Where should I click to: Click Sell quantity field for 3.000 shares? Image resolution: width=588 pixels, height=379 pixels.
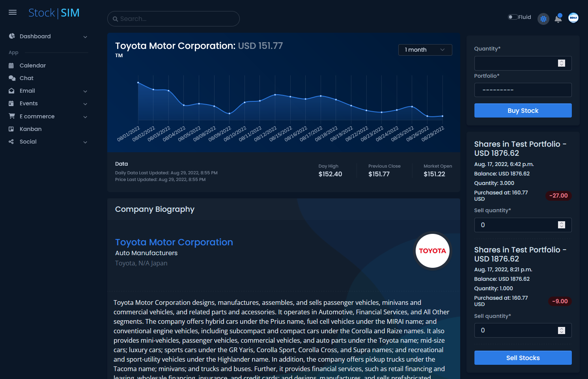pyautogui.click(x=523, y=225)
